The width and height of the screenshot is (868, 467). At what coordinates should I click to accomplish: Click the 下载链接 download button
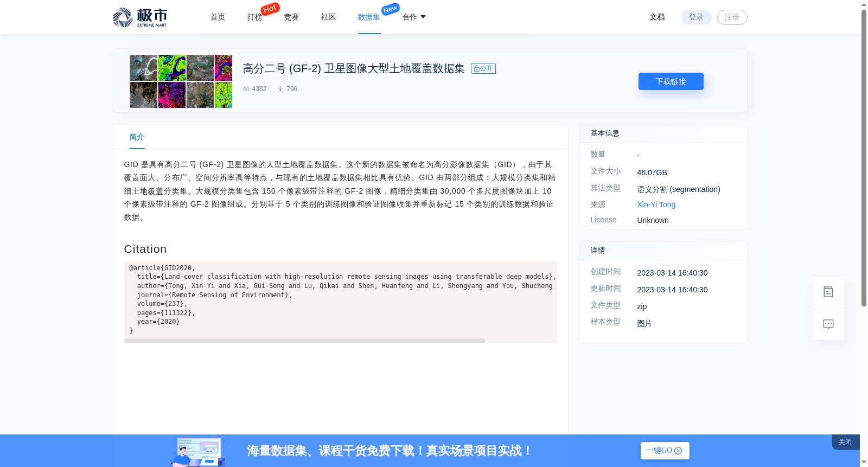click(671, 81)
